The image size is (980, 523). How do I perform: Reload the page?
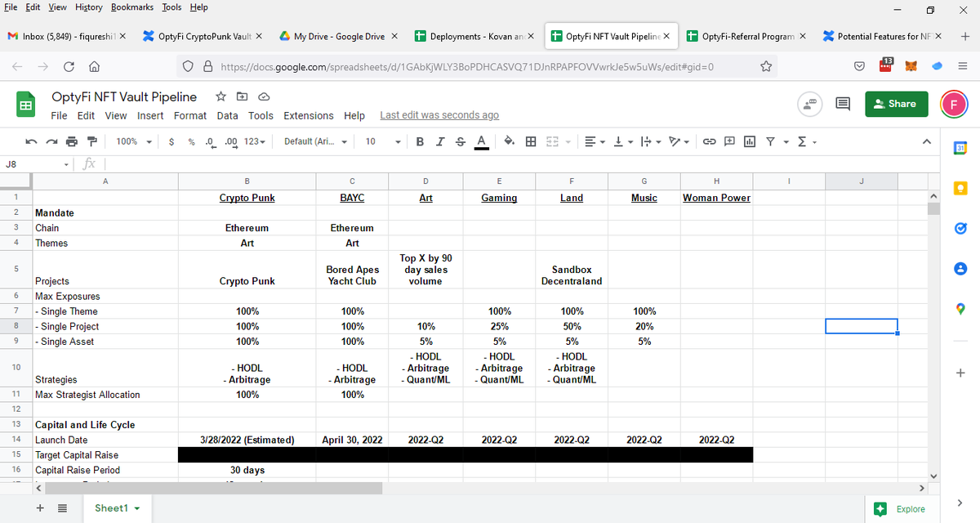pyautogui.click(x=69, y=66)
